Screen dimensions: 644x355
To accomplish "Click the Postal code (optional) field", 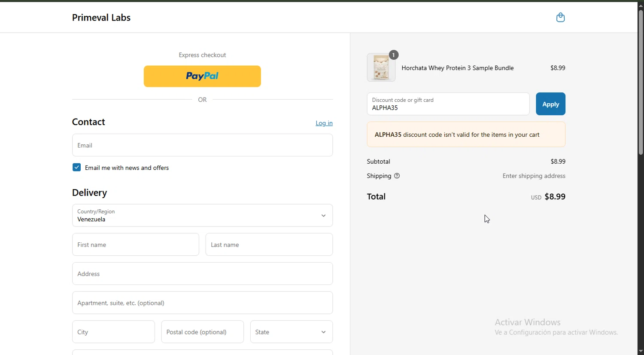I will 203,332.
